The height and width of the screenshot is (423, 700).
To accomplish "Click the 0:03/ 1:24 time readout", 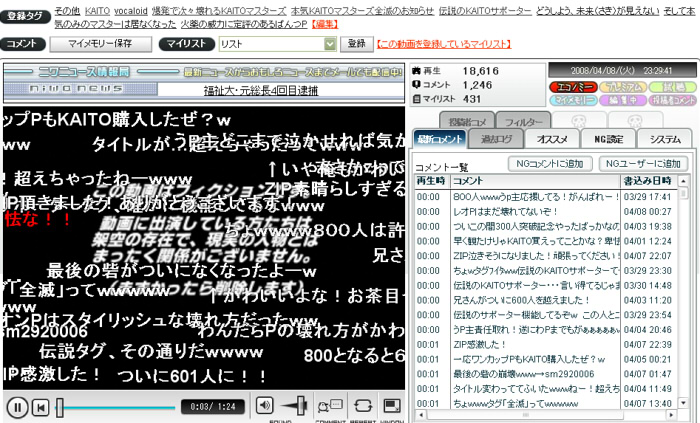I will [x=213, y=406].
